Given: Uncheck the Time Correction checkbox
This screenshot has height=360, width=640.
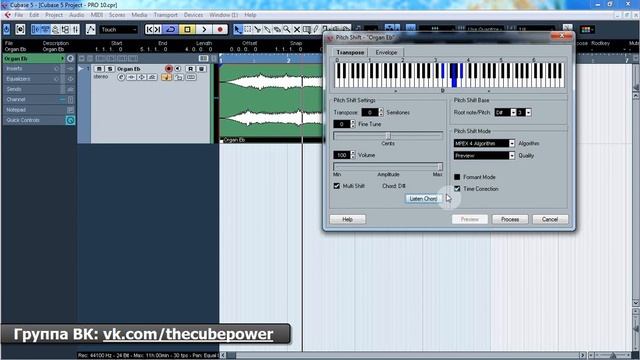Looking at the screenshot, I should 457,189.
